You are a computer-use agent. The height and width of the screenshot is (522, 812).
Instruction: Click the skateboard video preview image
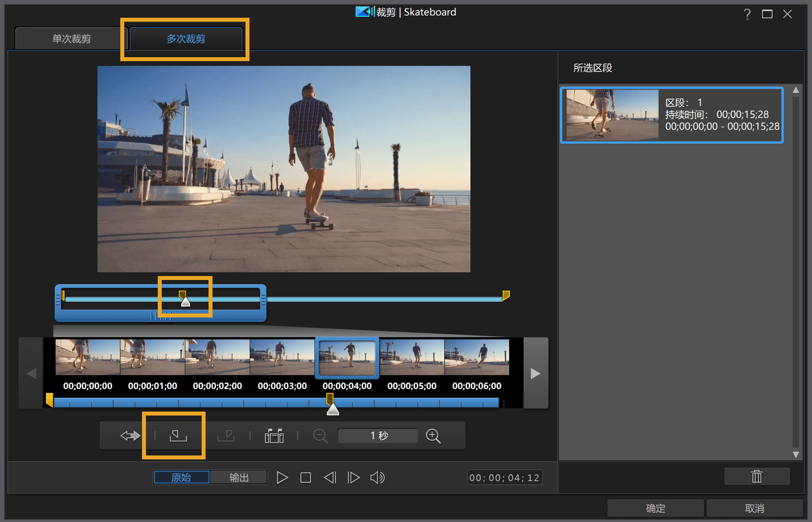click(x=283, y=169)
